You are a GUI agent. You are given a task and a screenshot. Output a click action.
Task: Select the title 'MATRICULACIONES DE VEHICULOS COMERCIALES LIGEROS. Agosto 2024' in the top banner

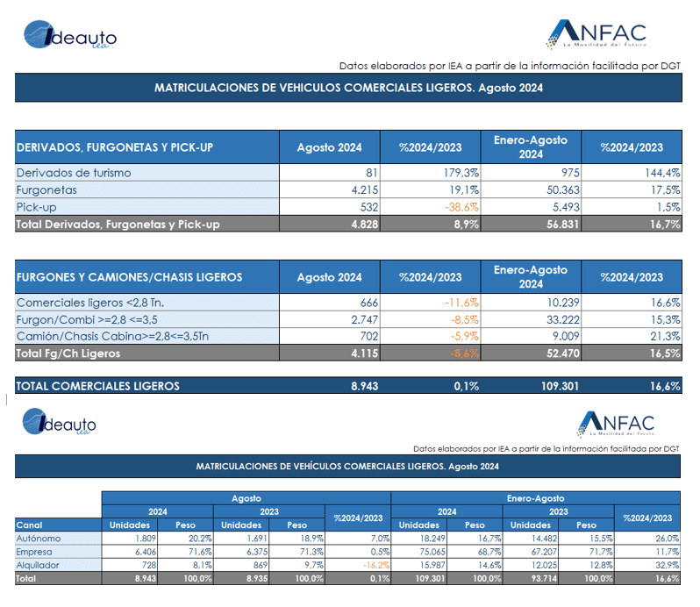pyautogui.click(x=348, y=88)
